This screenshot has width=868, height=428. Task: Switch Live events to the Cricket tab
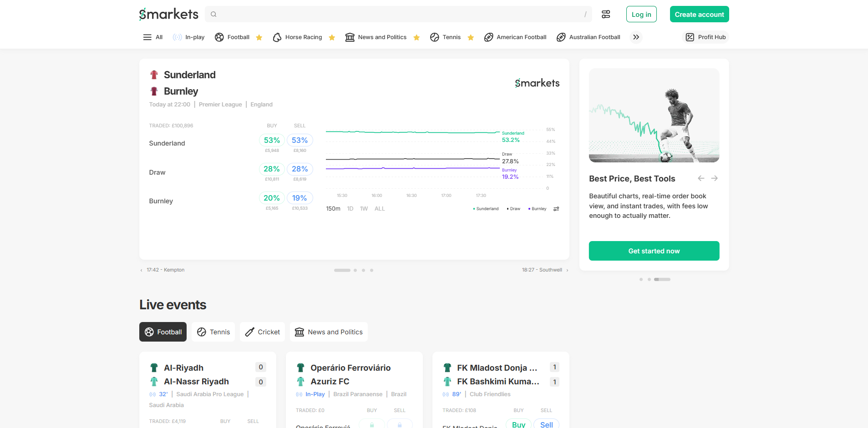click(x=262, y=332)
